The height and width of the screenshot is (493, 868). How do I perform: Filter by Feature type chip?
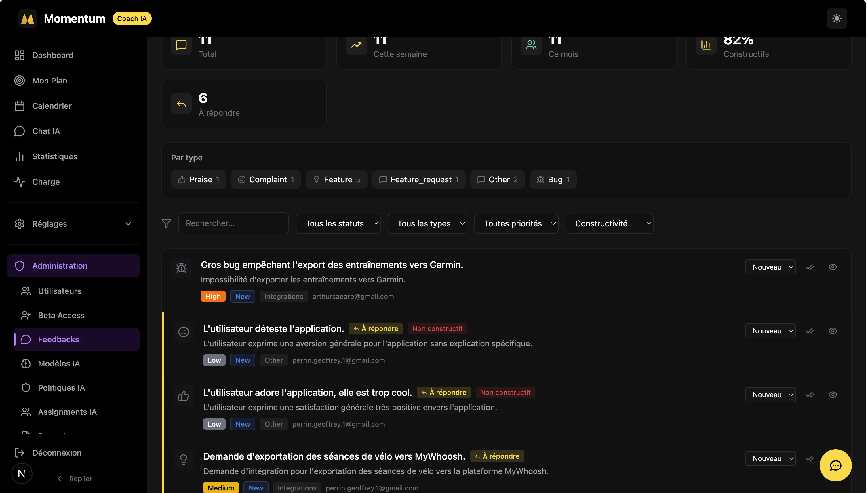(x=336, y=179)
